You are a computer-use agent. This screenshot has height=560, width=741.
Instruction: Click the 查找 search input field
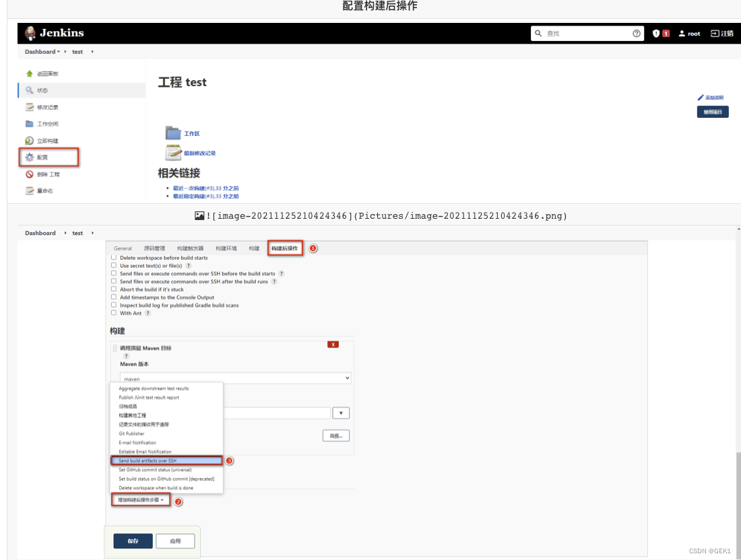click(x=587, y=34)
